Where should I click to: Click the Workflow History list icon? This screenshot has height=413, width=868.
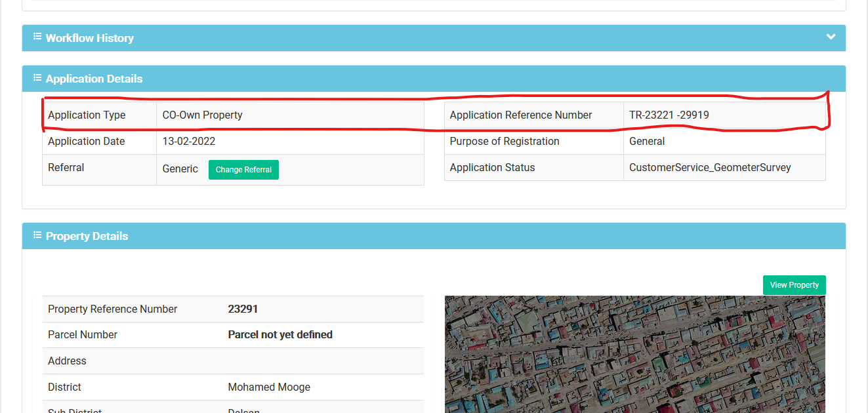click(x=37, y=37)
